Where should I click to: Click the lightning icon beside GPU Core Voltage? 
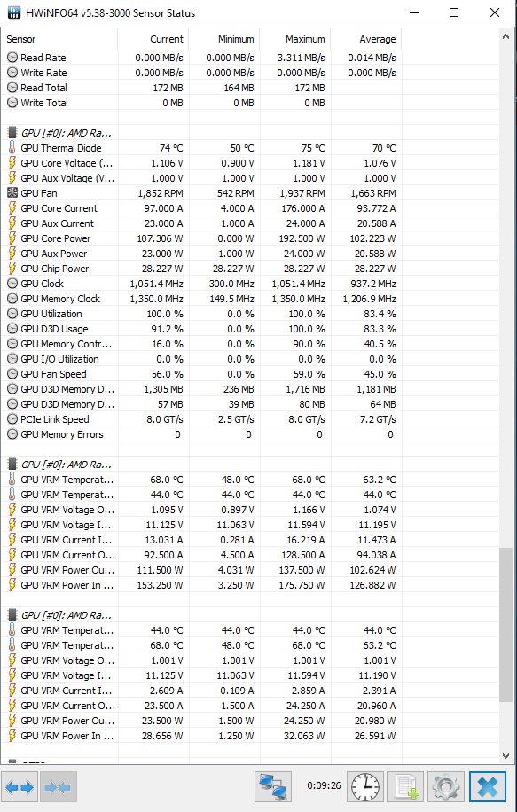coord(12,162)
